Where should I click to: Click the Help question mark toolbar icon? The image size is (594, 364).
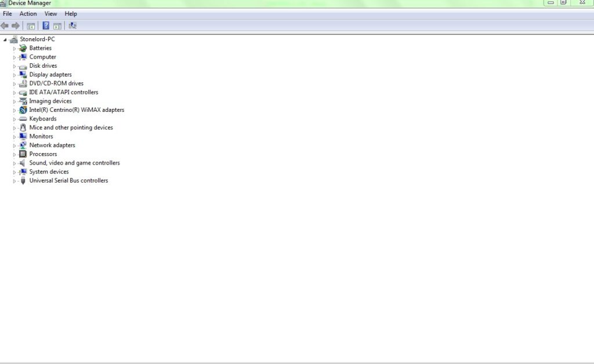[x=46, y=26]
